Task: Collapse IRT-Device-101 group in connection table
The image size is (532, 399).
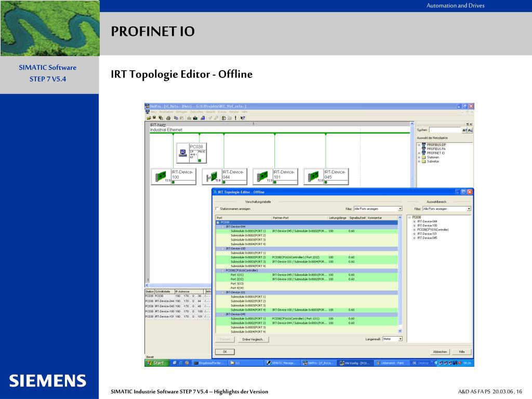Action: point(223,292)
